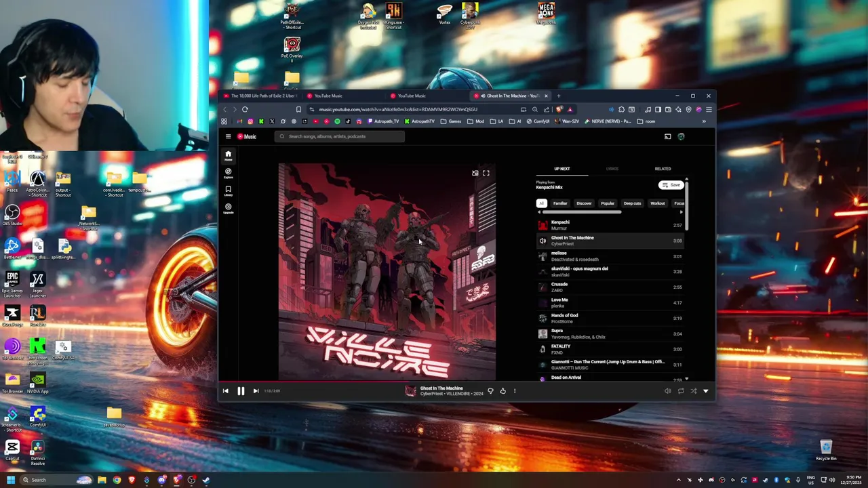This screenshot has height=488, width=868.
Task: Switch to the UP NEXT tab
Action: click(x=561, y=169)
